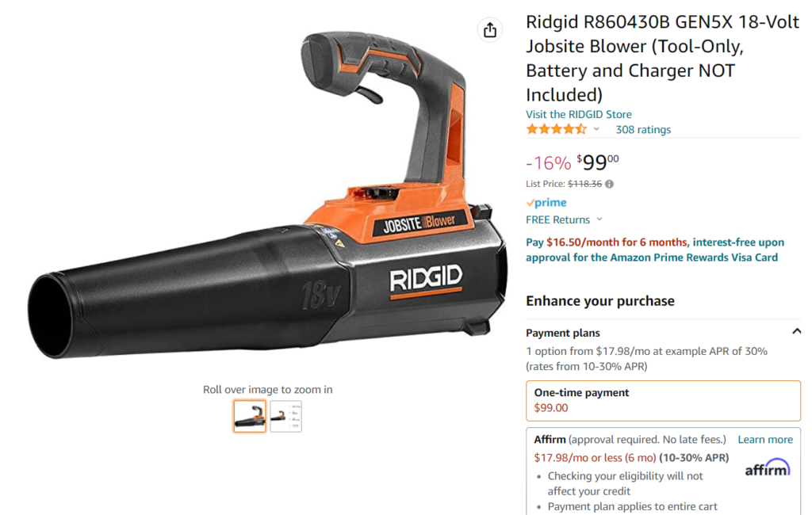Click the Payment plans heading
Image resolution: width=812 pixels, height=515 pixels.
[563, 333]
